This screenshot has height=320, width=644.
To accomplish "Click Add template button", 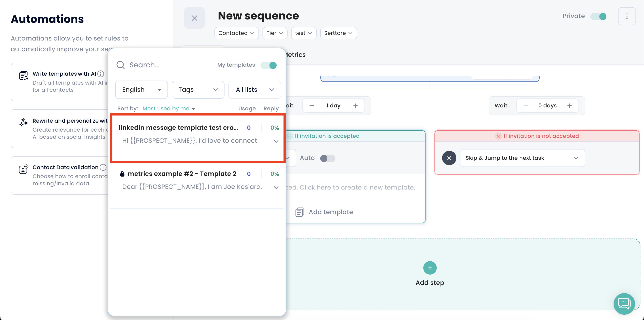I will (330, 212).
